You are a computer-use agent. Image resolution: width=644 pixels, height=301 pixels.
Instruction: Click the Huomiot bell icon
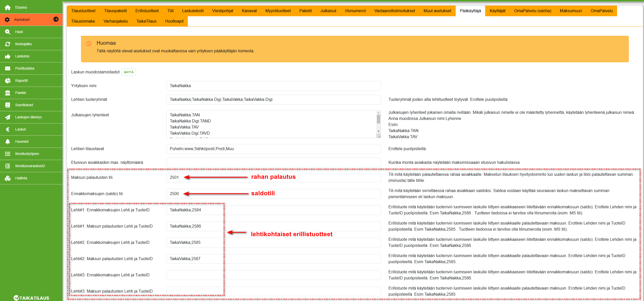pyautogui.click(x=8, y=141)
